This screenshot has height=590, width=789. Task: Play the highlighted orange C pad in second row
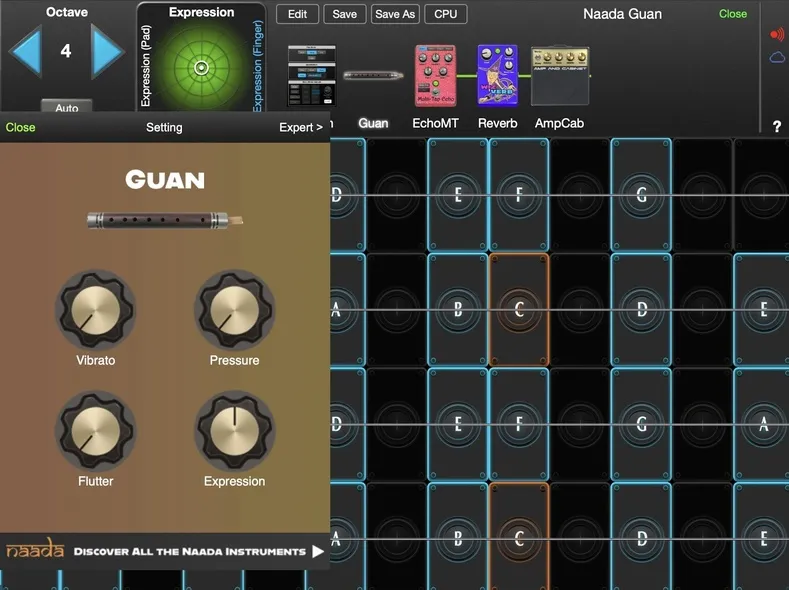pyautogui.click(x=519, y=309)
